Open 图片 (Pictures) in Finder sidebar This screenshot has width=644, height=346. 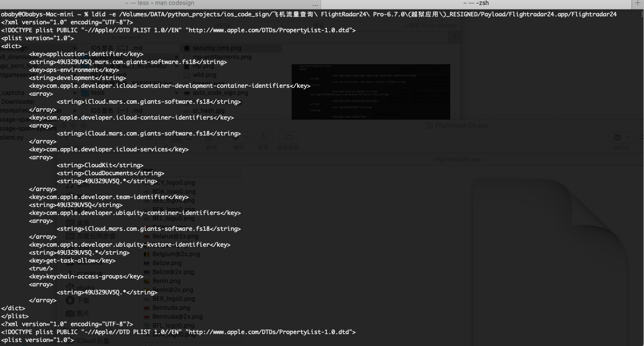[x=78, y=313]
